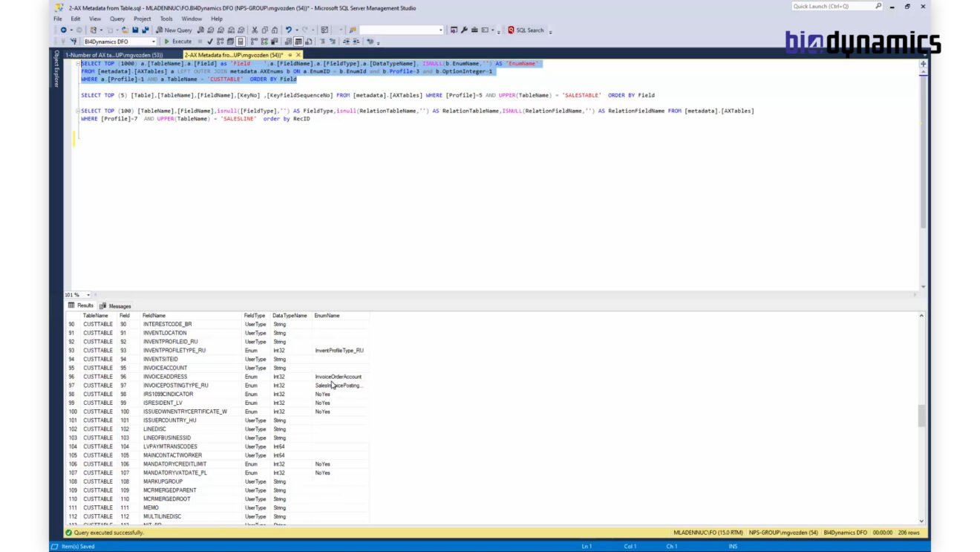Image resolution: width=980 pixels, height=552 pixels.
Task: Switch to the Messages tab
Action: point(117,305)
